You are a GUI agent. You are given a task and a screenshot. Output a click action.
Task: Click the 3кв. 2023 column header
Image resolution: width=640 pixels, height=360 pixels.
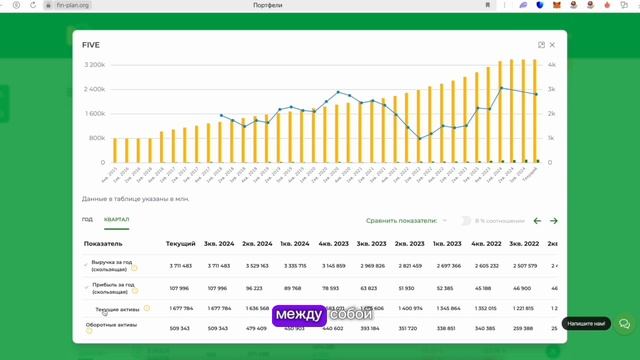coord(371,244)
